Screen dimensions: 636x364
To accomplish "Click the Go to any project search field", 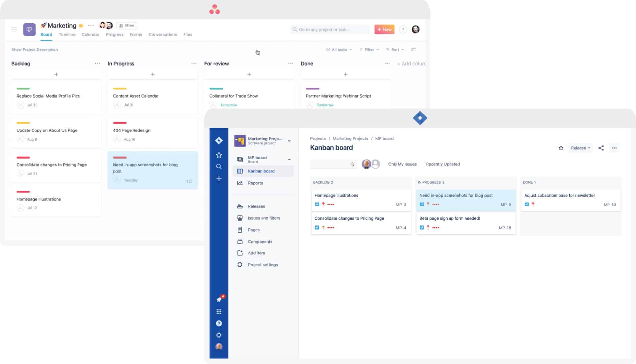I will pos(330,29).
